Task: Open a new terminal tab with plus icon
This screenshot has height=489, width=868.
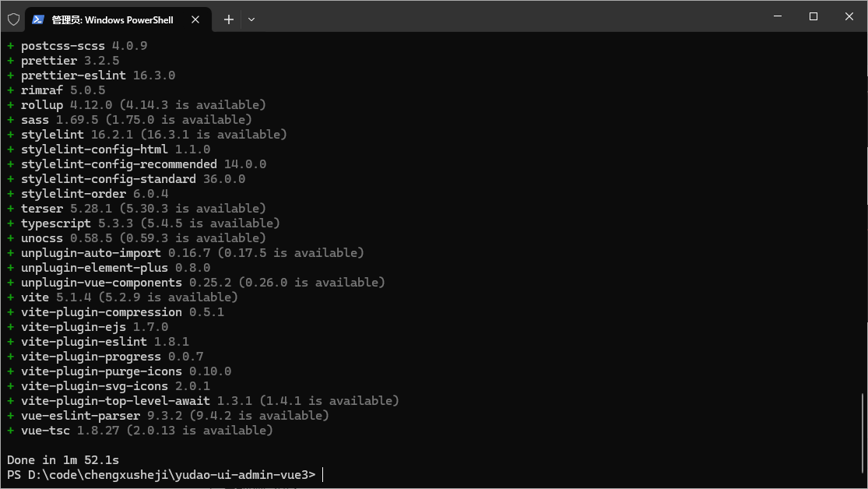Action: [x=228, y=19]
